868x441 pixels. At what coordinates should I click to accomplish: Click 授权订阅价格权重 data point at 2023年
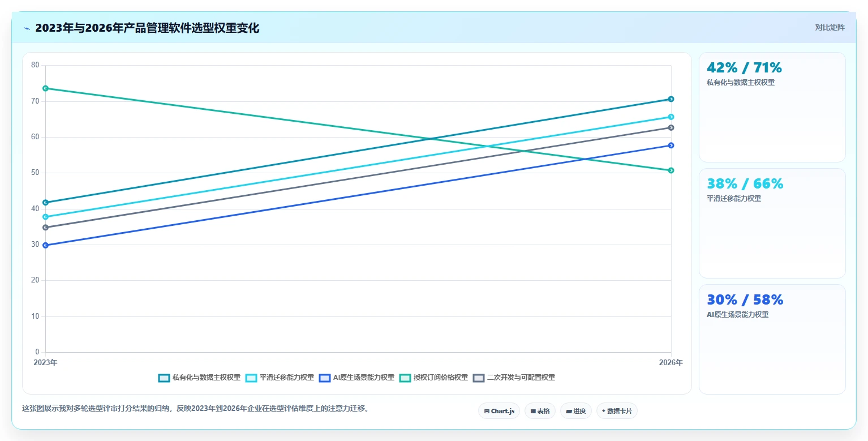tap(45, 88)
